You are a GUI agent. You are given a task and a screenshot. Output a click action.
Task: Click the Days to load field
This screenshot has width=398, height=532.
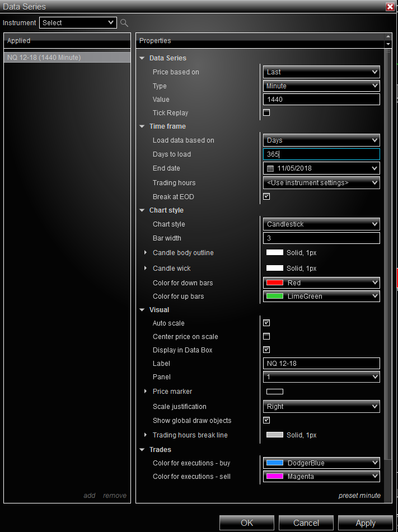coord(321,154)
